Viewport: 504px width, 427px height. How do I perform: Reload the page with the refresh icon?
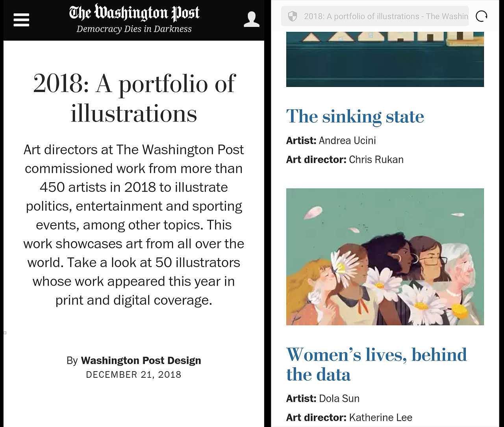(481, 17)
